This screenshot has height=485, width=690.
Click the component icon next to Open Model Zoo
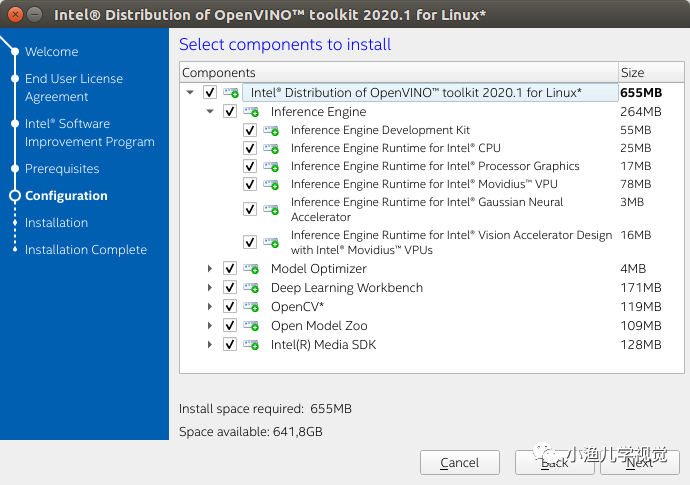point(250,326)
